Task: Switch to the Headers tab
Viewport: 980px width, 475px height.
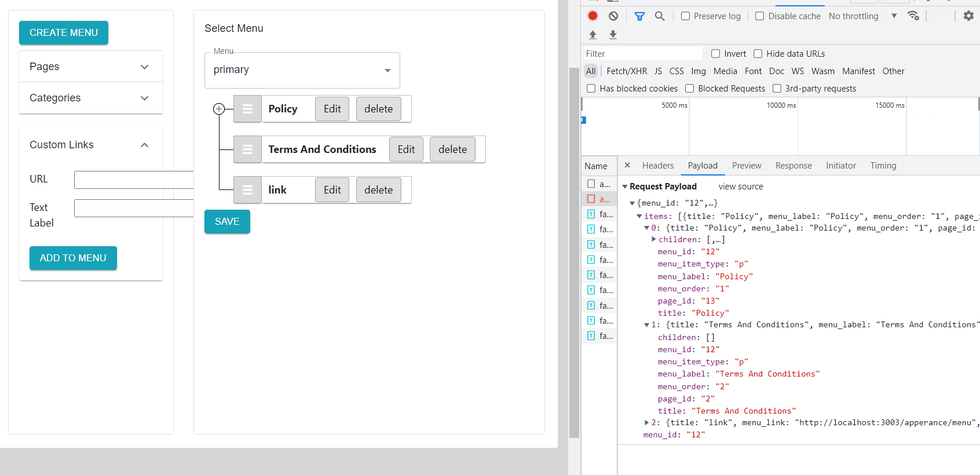Action: 658,166
